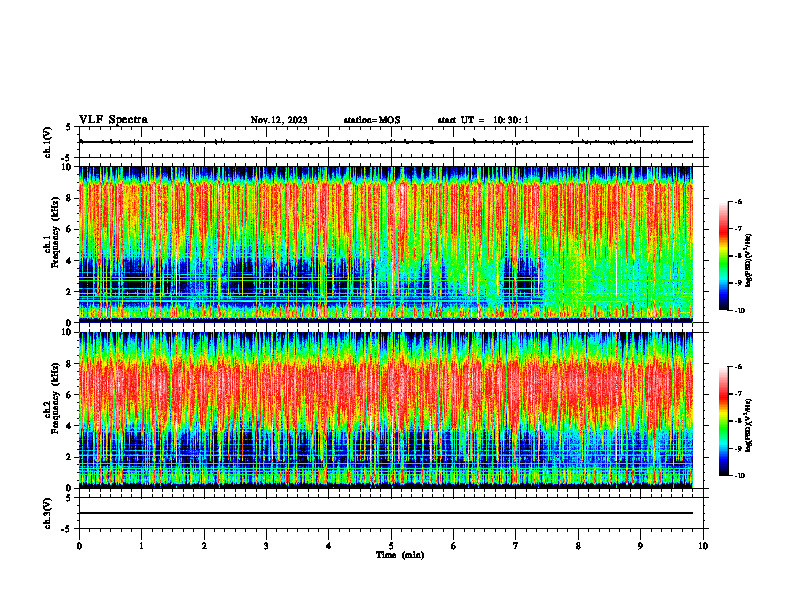Screen dimensions: 792x612
Task: Click the "-10" tick on ch.2 colorbar
Action: [739, 476]
